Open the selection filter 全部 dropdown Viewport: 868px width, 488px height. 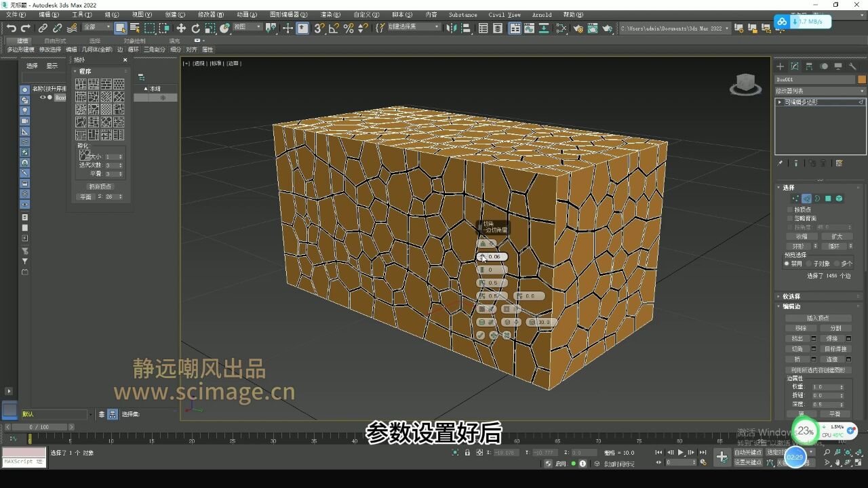(97, 27)
